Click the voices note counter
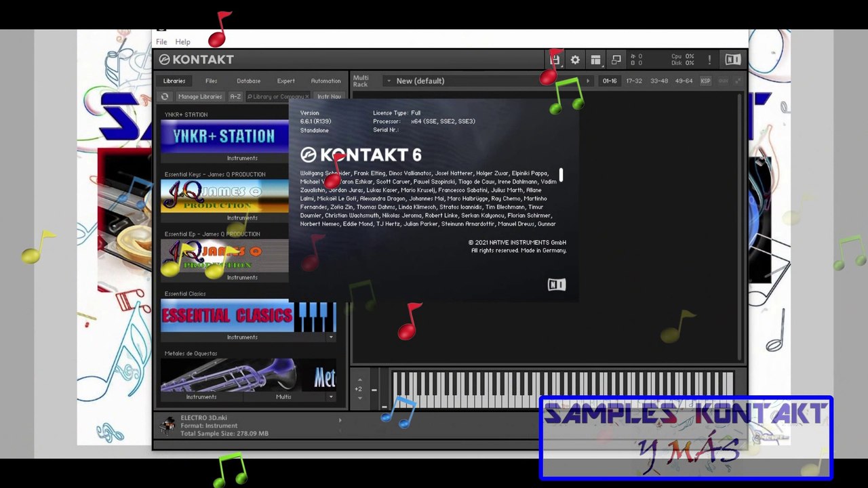The width and height of the screenshot is (868, 488). tap(636, 60)
